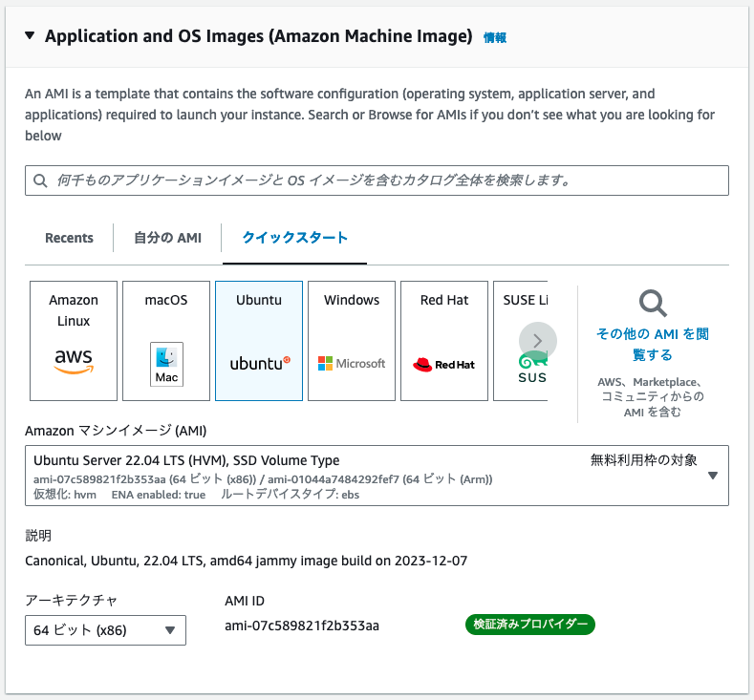The width and height of the screenshot is (754, 700).
Task: Open the 64 ビット (x86) architecture dropdown
Action: click(x=105, y=630)
